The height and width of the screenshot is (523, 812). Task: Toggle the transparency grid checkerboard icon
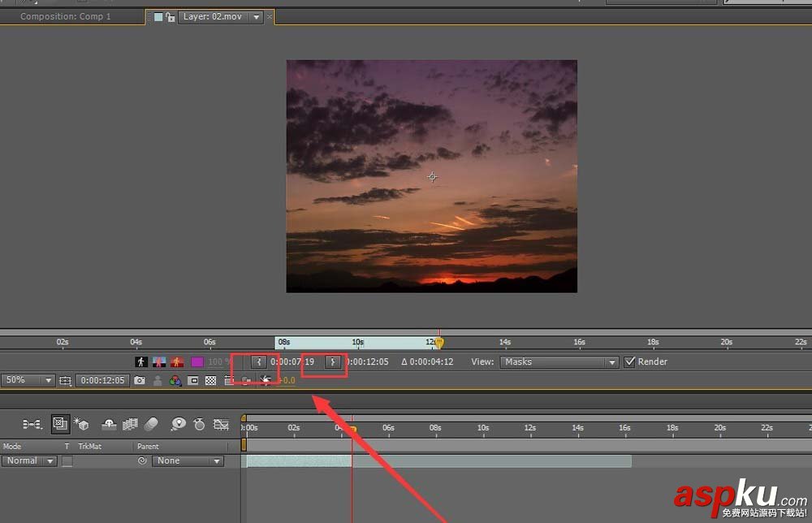click(210, 381)
